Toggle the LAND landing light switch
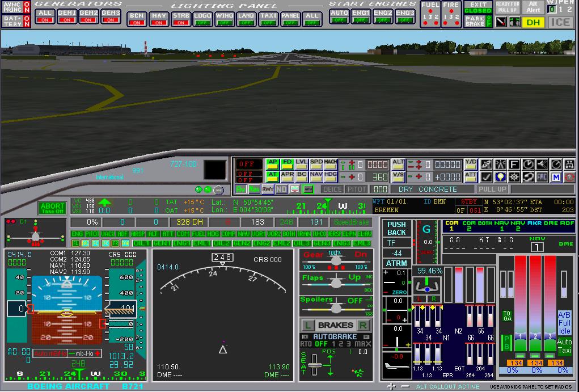Screen dimensions: 579x392 [246, 19]
